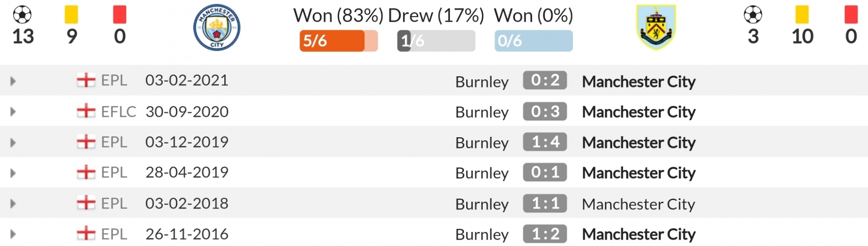The width and height of the screenshot is (868, 246).
Task: Click England flag on EFLC 30-09-2020 row
Action: pos(86,111)
